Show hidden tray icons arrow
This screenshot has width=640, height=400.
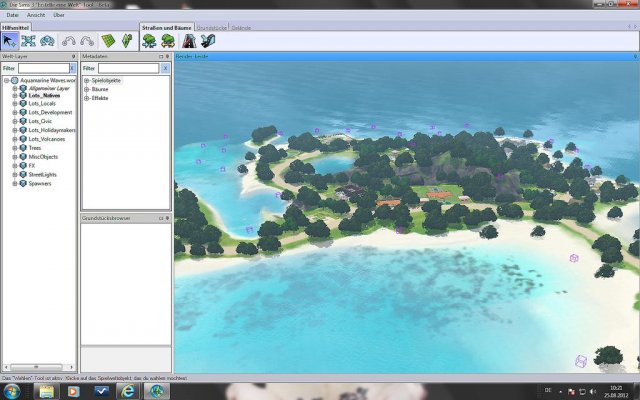[x=560, y=392]
